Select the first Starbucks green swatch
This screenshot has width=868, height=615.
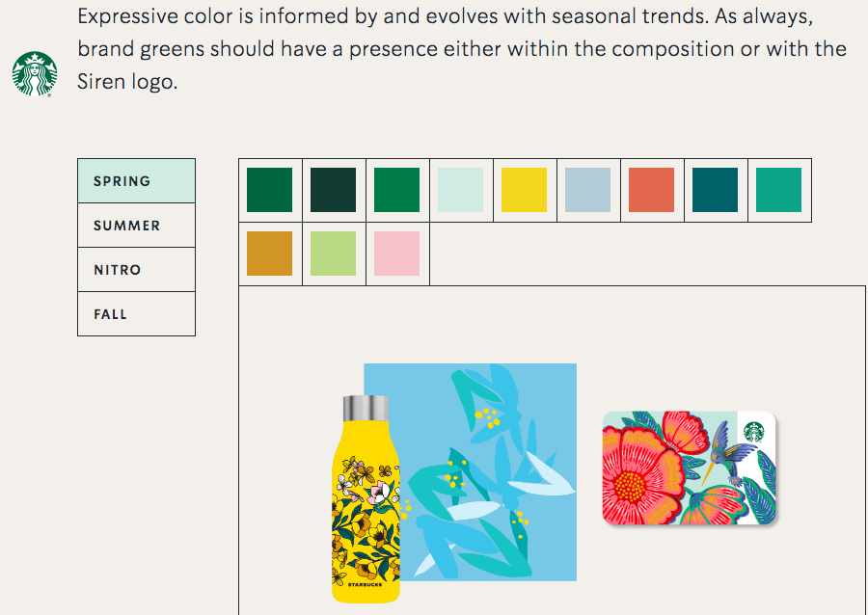tap(269, 190)
